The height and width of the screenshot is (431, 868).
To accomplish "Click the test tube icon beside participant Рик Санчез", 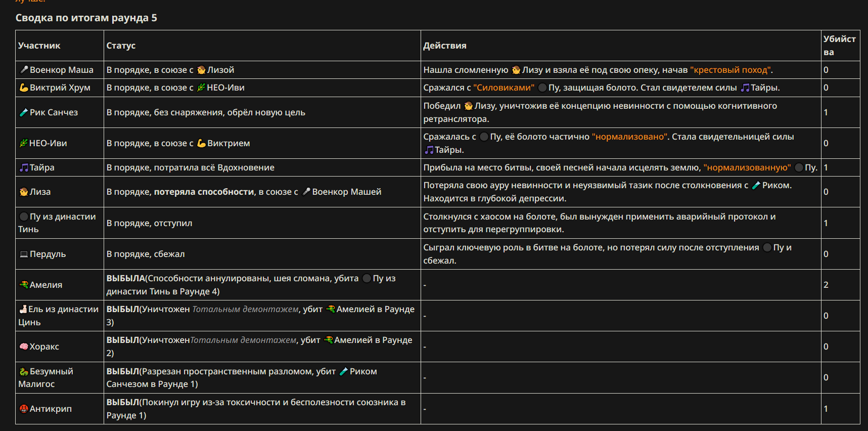I will pos(24,112).
